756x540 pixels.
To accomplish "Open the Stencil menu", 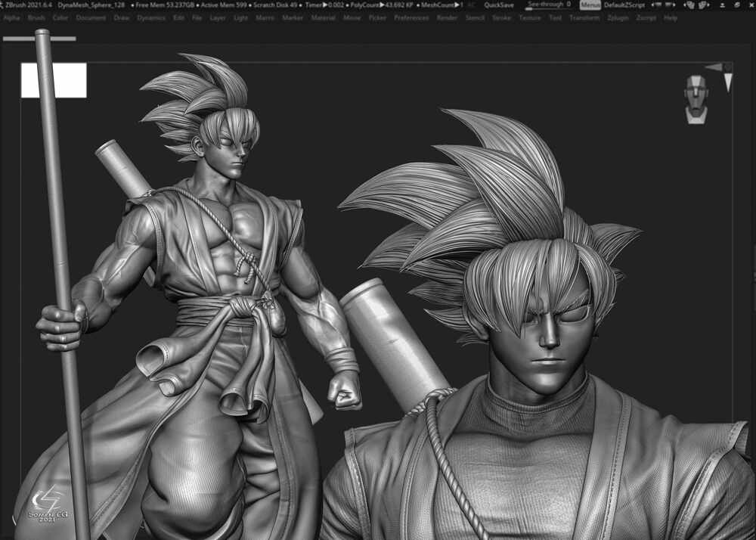I will [x=475, y=18].
